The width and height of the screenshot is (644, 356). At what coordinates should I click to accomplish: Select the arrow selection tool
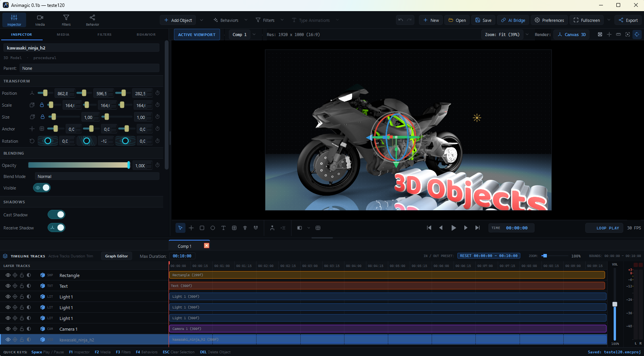click(x=180, y=228)
